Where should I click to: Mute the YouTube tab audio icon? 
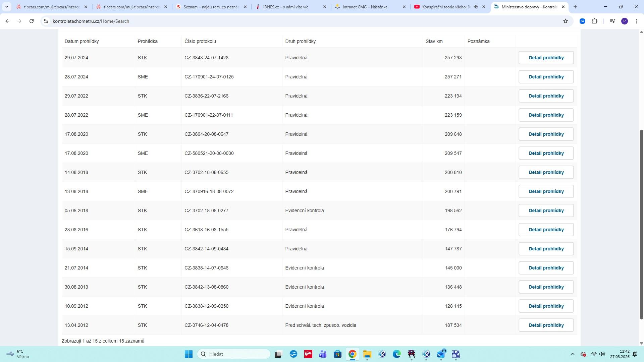476,7
